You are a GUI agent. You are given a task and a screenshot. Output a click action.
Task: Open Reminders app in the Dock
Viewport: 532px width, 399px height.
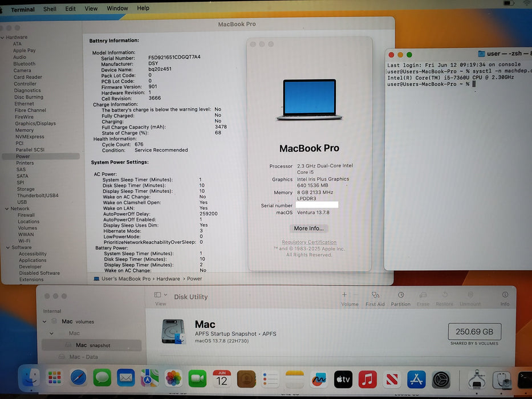[270, 379]
